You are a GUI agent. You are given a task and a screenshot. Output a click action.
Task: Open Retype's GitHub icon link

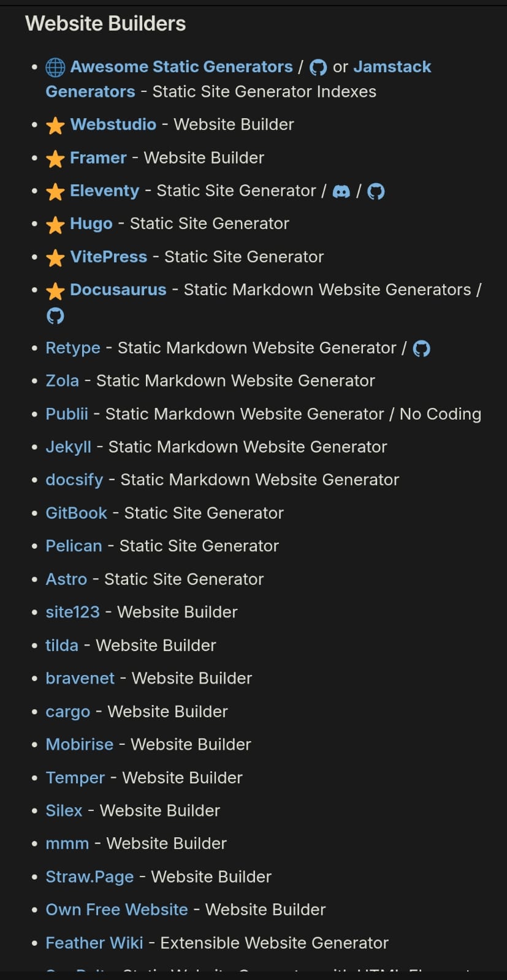tap(422, 349)
